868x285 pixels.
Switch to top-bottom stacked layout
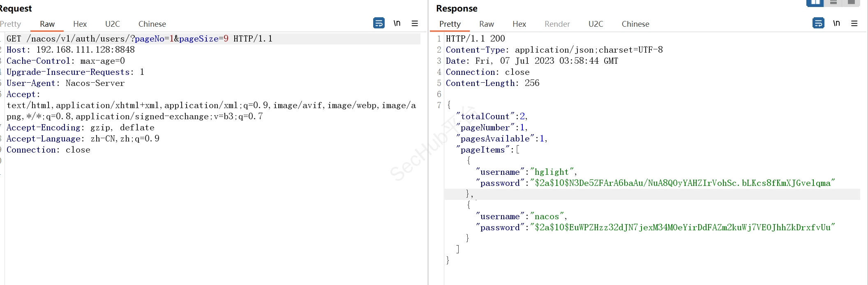point(833,3)
